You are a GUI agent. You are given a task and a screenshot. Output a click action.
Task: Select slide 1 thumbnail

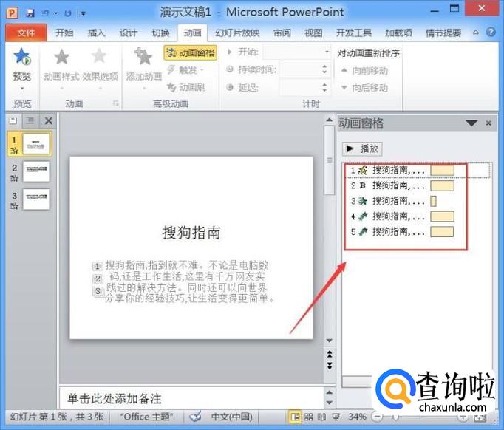pos(36,143)
